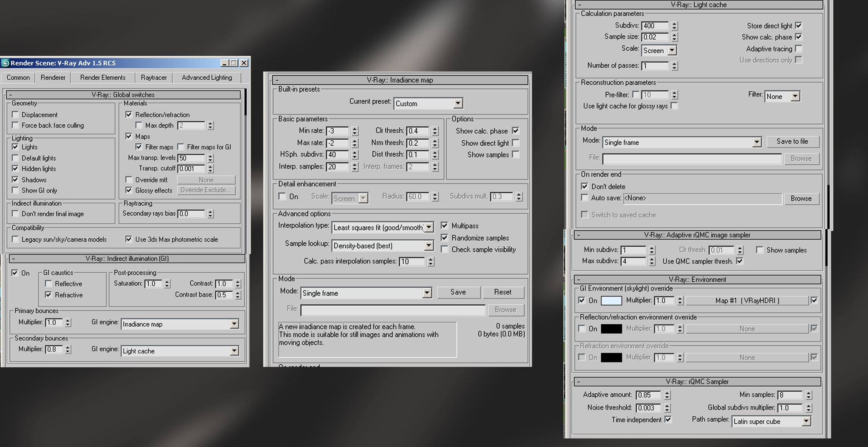Open the primary GI engine Irradiance map dropdown

pyautogui.click(x=234, y=324)
